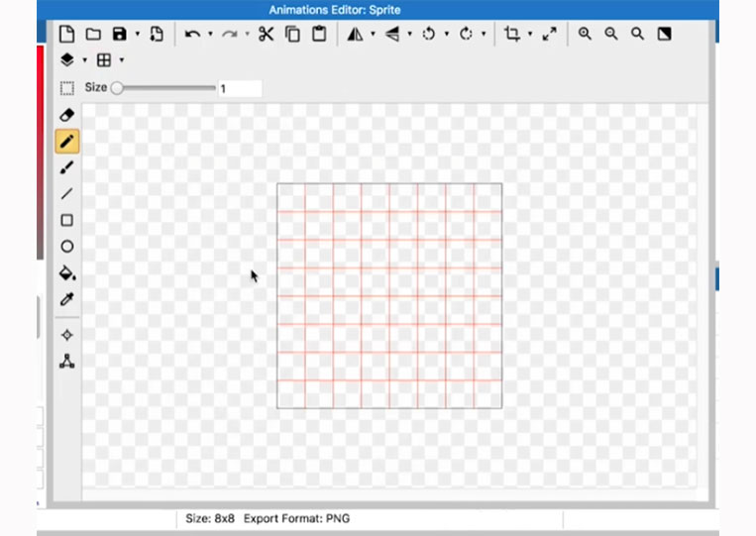Zoom out with magnifier minus icon
The image size is (756, 536).
tap(611, 34)
